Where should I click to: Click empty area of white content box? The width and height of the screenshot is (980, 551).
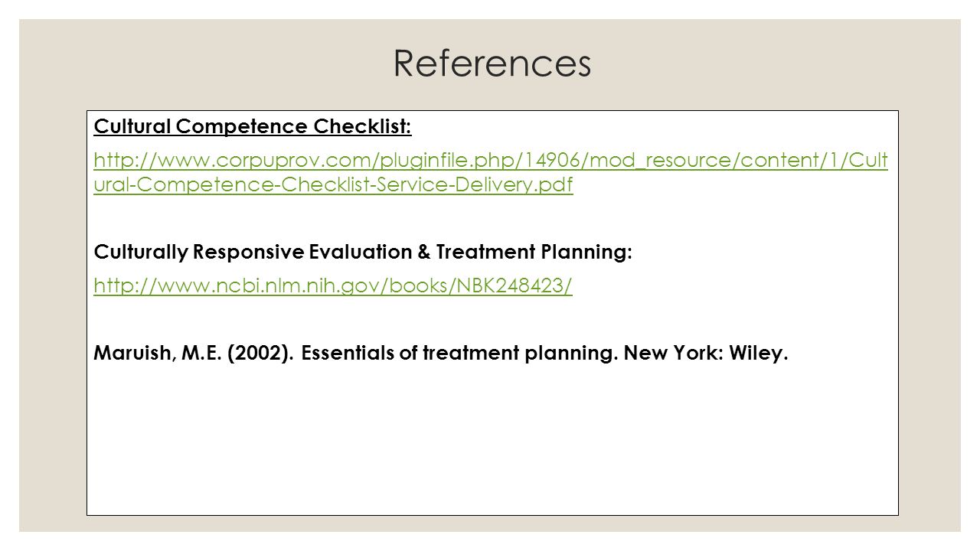[490, 444]
